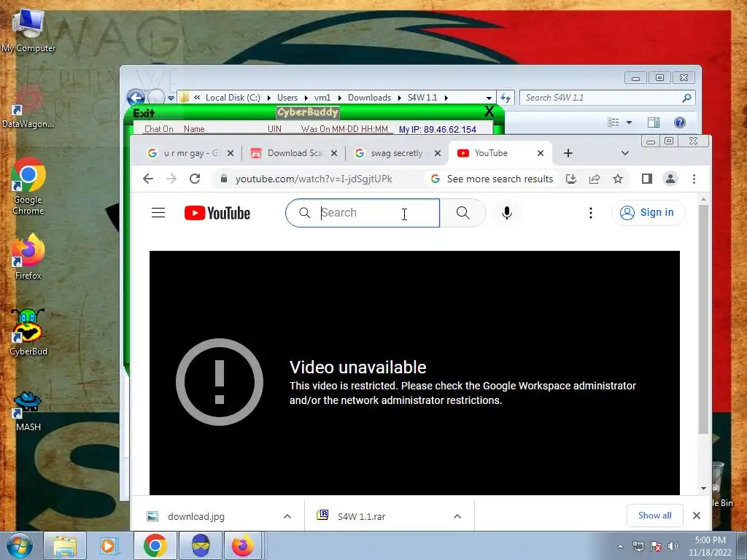Close the swag secretly tab
Image resolution: width=747 pixels, height=560 pixels.
pyautogui.click(x=438, y=153)
